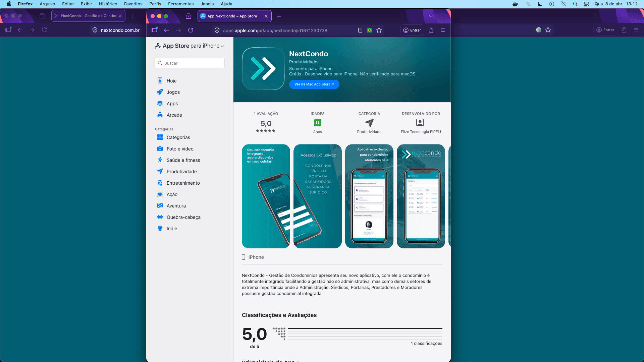
Task: Open Produtividade paper-plane icon in sidebar
Action: pyautogui.click(x=160, y=172)
